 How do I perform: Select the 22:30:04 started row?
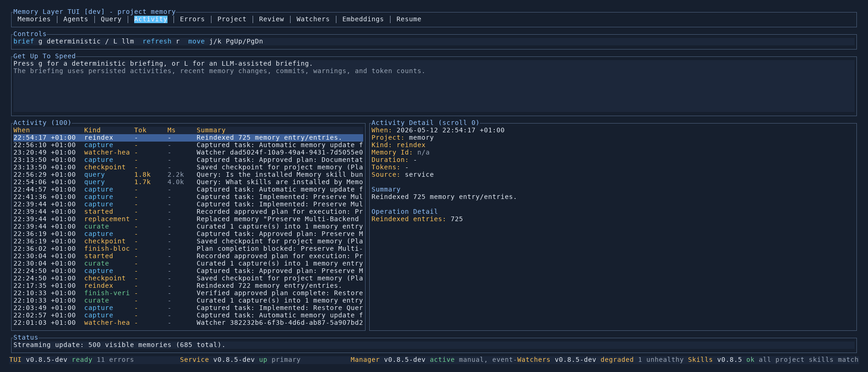[x=188, y=256]
